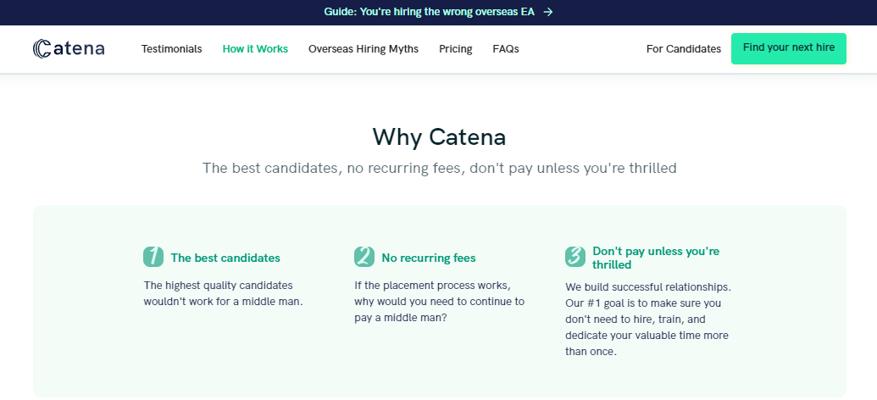Open the For Candidates link
This screenshot has width=877, height=400.
click(x=683, y=49)
